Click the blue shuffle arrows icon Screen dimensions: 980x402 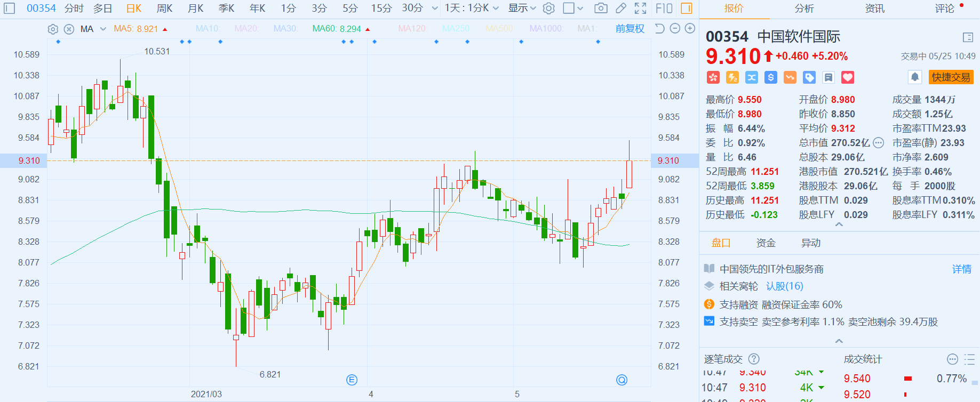[x=752, y=77]
